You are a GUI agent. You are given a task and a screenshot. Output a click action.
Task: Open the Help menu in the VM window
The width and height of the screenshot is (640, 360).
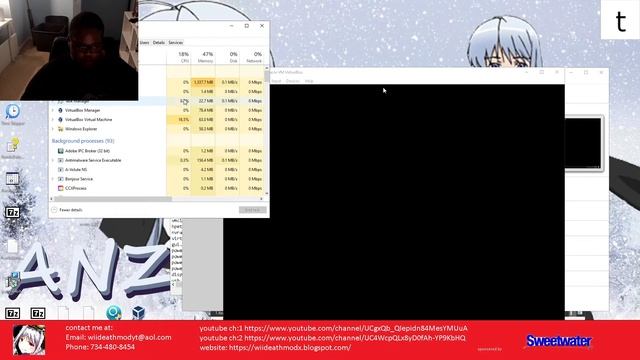coord(309,81)
